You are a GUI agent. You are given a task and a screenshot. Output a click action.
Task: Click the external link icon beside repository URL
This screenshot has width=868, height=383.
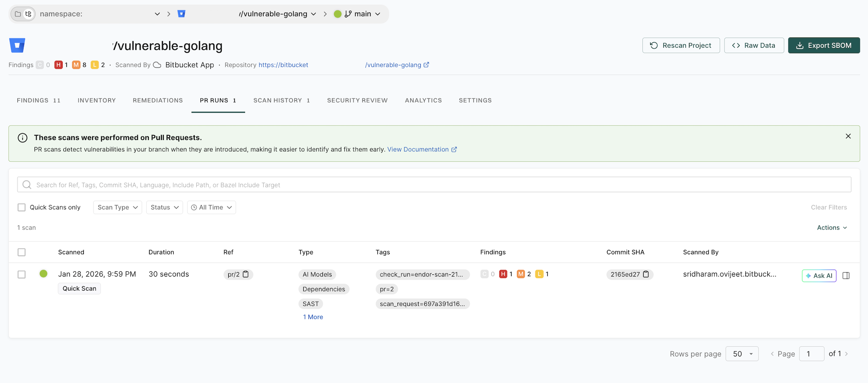(x=426, y=65)
